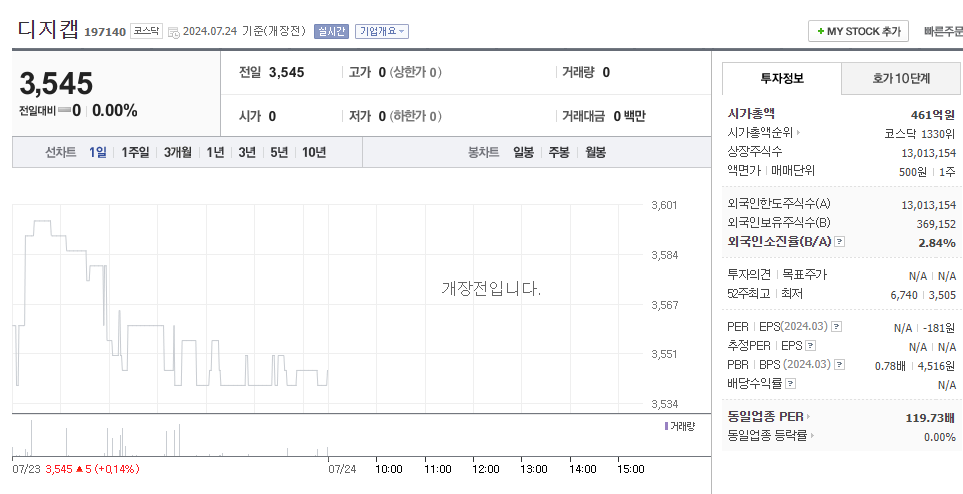The width and height of the screenshot is (963, 494).
Task: Click help icon next to PER EPS(2024.03)
Action: click(836, 326)
